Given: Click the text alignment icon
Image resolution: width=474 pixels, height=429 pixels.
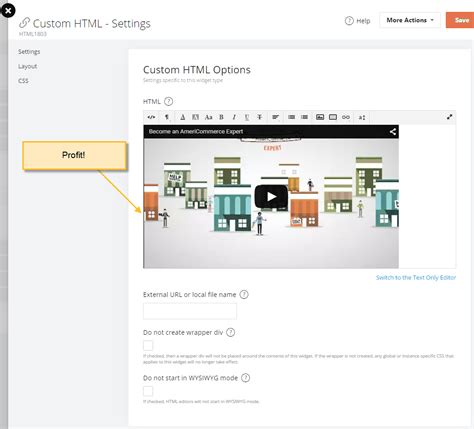Looking at the screenshot, I should click(x=275, y=117).
